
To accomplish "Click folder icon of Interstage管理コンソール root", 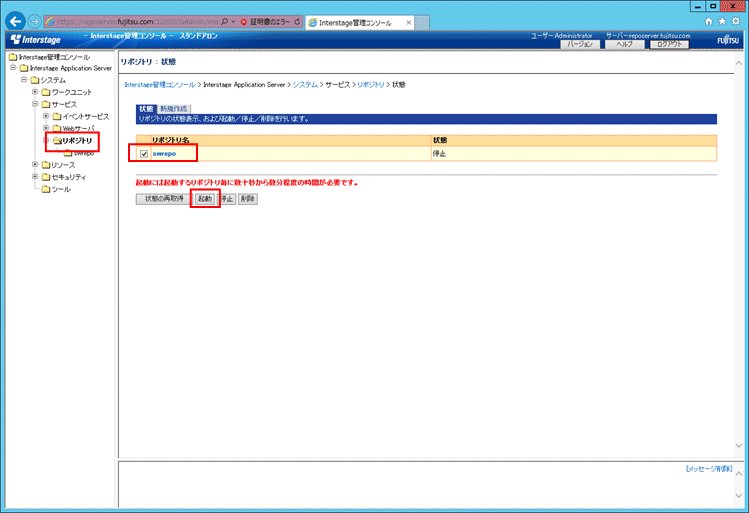I will pos(13,57).
